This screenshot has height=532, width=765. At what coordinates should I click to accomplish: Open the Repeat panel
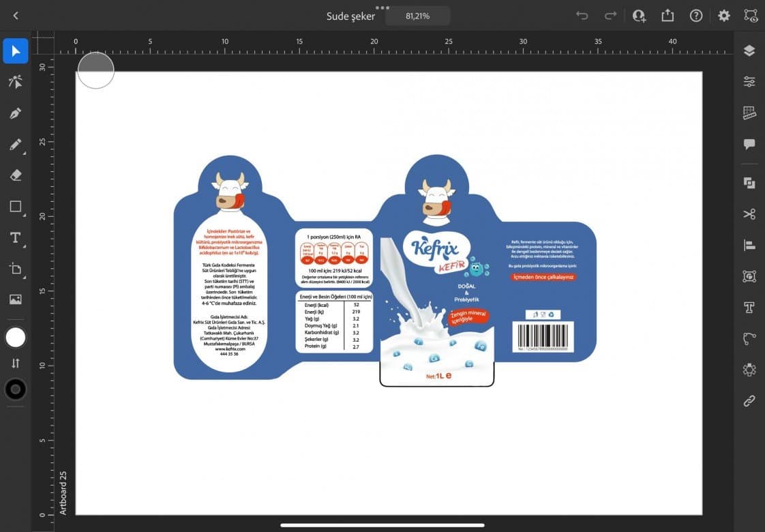749,370
